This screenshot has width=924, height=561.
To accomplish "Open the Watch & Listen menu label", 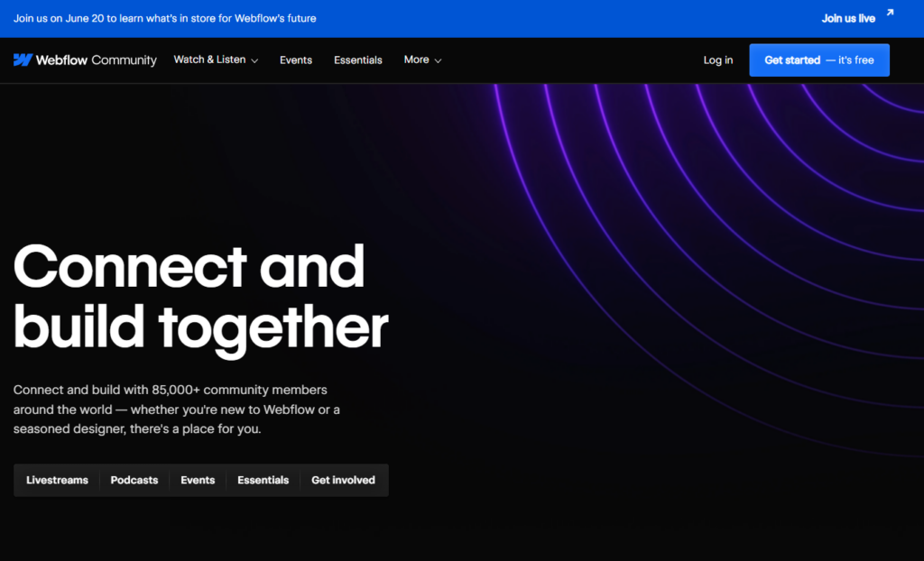I will [x=209, y=60].
